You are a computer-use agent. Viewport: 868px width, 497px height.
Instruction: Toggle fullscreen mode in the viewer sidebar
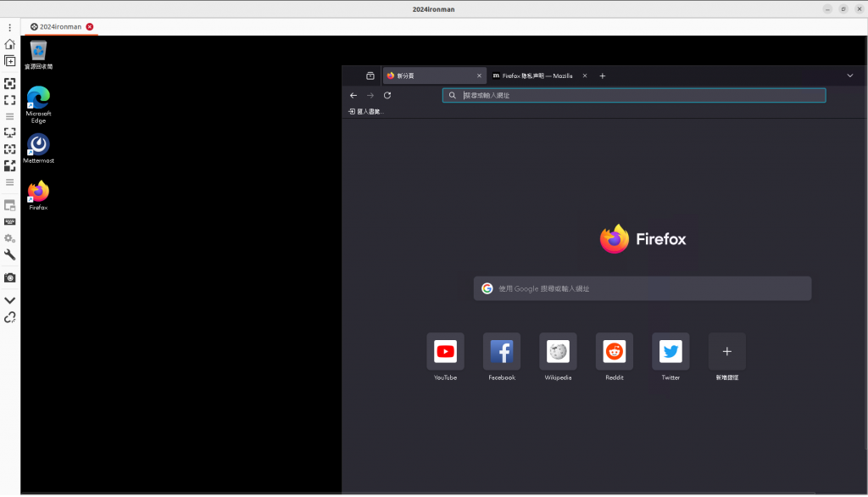[9, 100]
